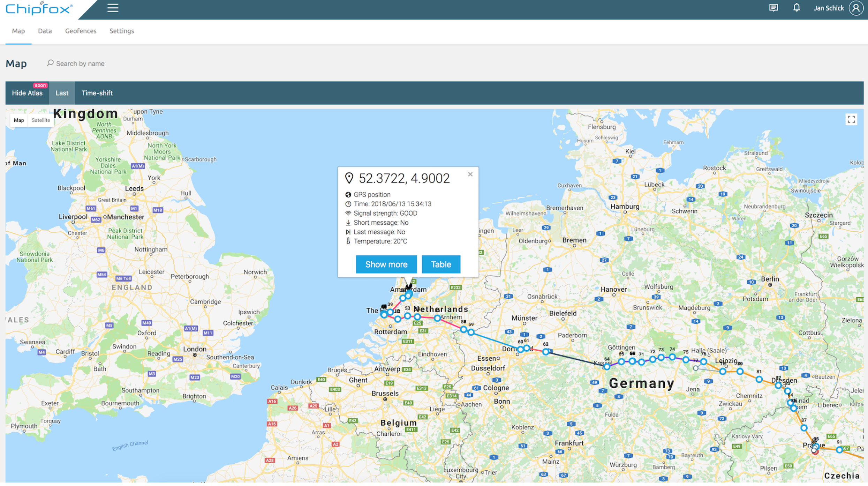
Task: Switch to the Map tab
Action: pos(18,31)
